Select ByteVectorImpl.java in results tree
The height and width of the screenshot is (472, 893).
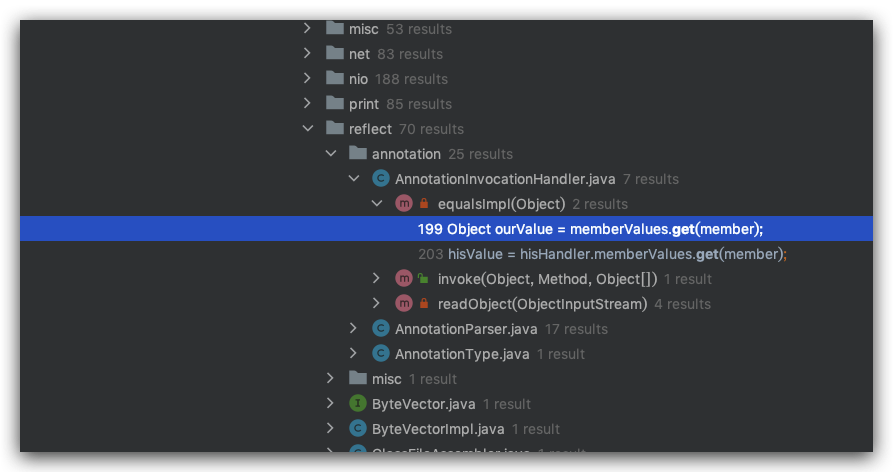pos(440,429)
